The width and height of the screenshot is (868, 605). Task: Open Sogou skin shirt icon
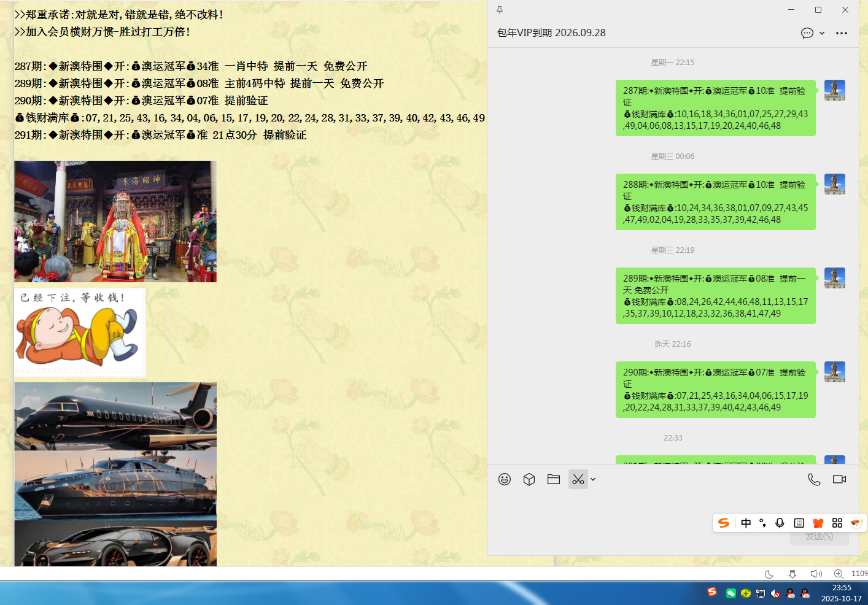point(818,523)
